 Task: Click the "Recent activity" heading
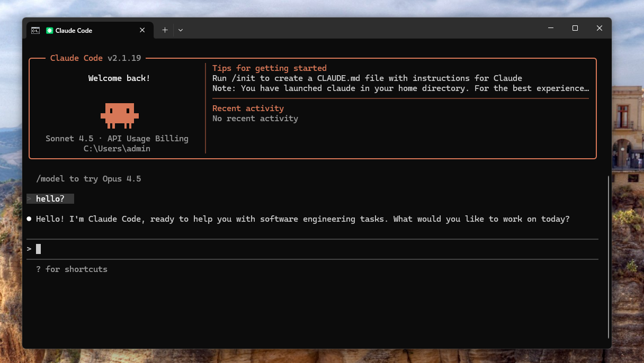(248, 108)
